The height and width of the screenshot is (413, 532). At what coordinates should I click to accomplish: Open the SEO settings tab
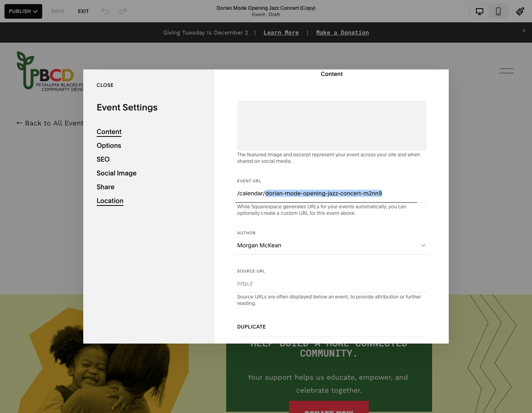pyautogui.click(x=103, y=159)
